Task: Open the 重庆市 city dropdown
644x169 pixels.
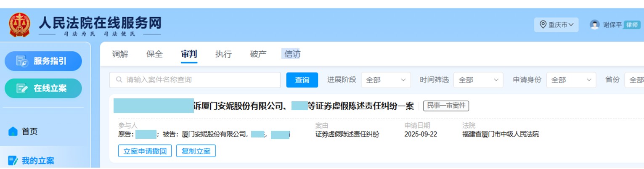Action: click(556, 25)
